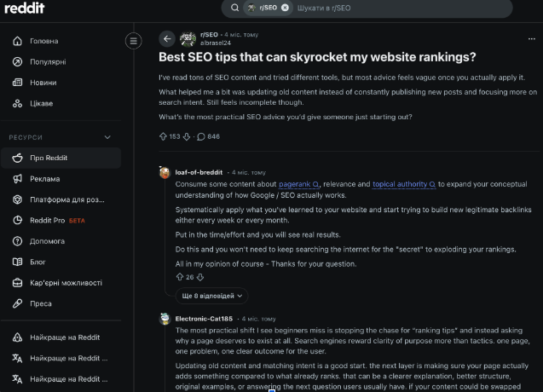Viewport: 543px width, 392px height.
Task: Click the Кар'єрні можливості briefcase icon
Action: pyautogui.click(x=17, y=283)
